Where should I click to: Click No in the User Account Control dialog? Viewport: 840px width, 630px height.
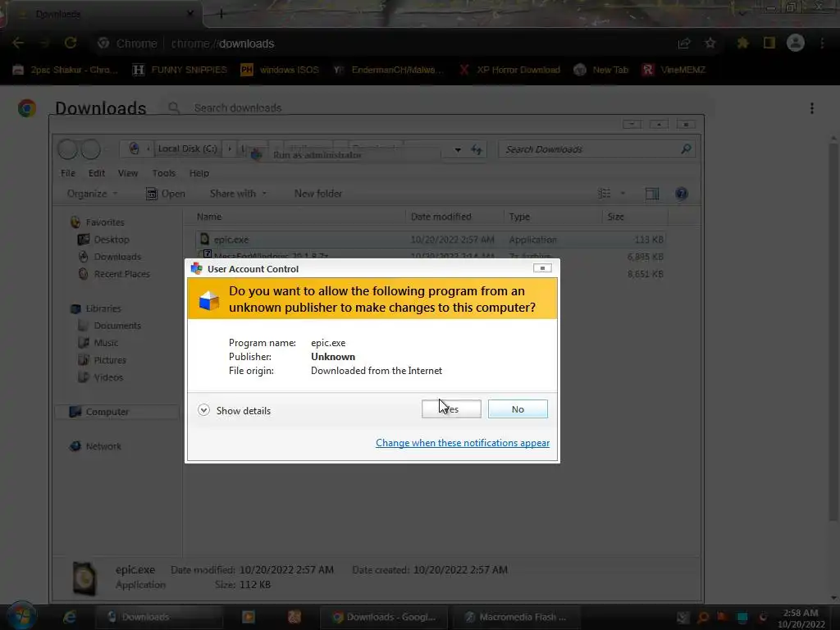(518, 409)
